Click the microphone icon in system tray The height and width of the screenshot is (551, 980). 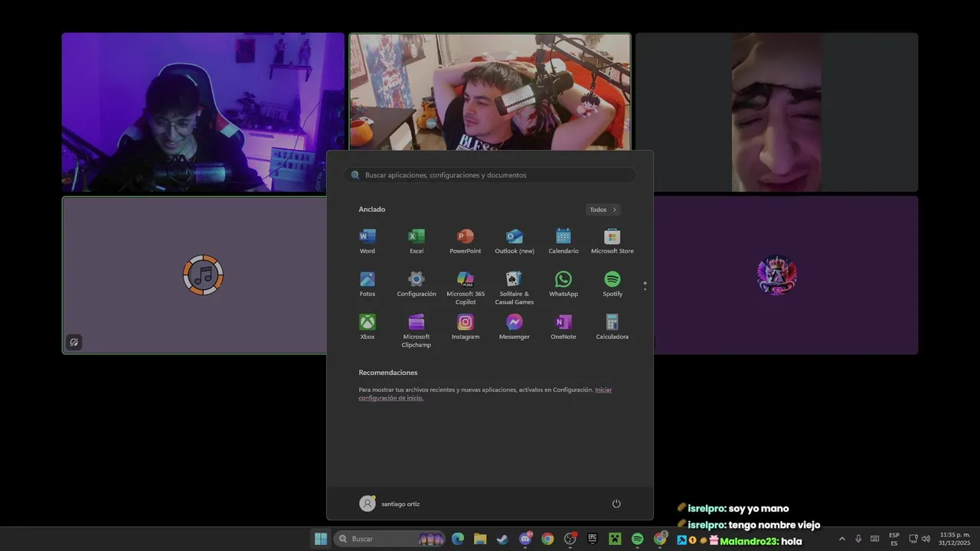(x=858, y=539)
